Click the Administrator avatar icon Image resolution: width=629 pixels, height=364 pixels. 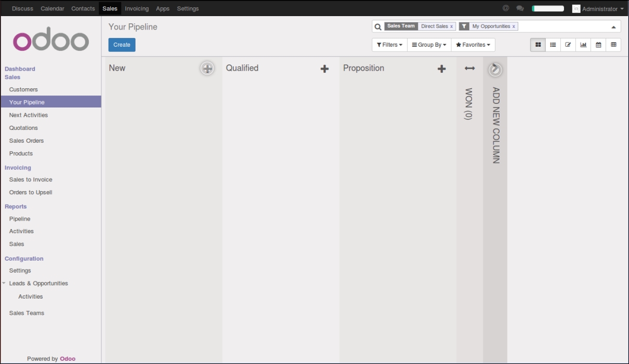[576, 9]
